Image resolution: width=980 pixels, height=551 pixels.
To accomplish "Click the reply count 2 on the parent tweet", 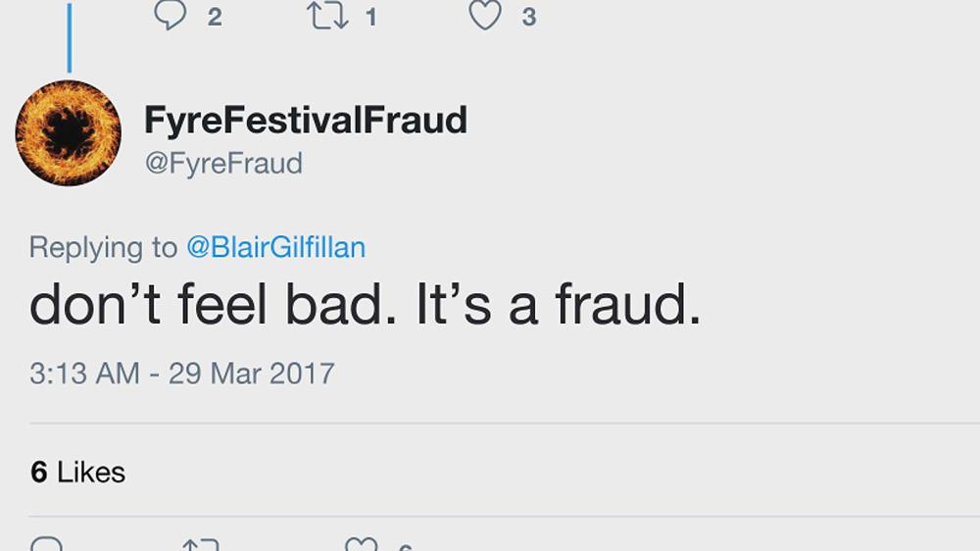I will click(215, 17).
